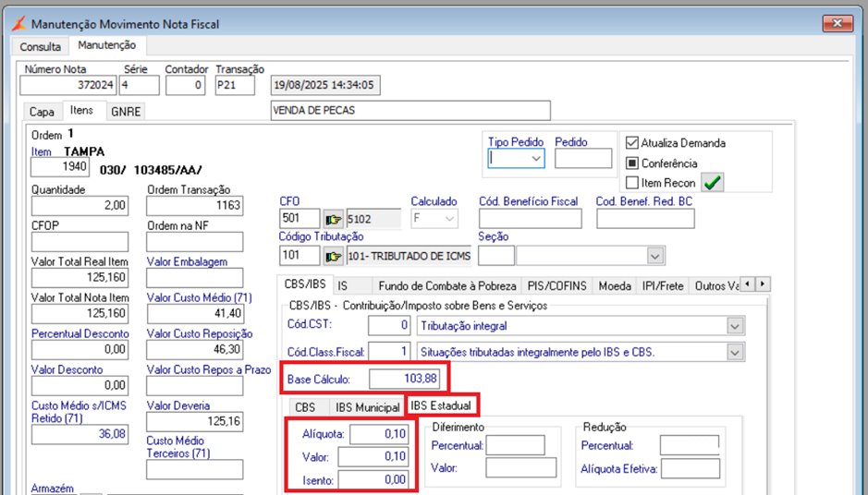This screenshot has height=495, width=868.
Task: Click the Quantidade field
Action: pos(79,206)
